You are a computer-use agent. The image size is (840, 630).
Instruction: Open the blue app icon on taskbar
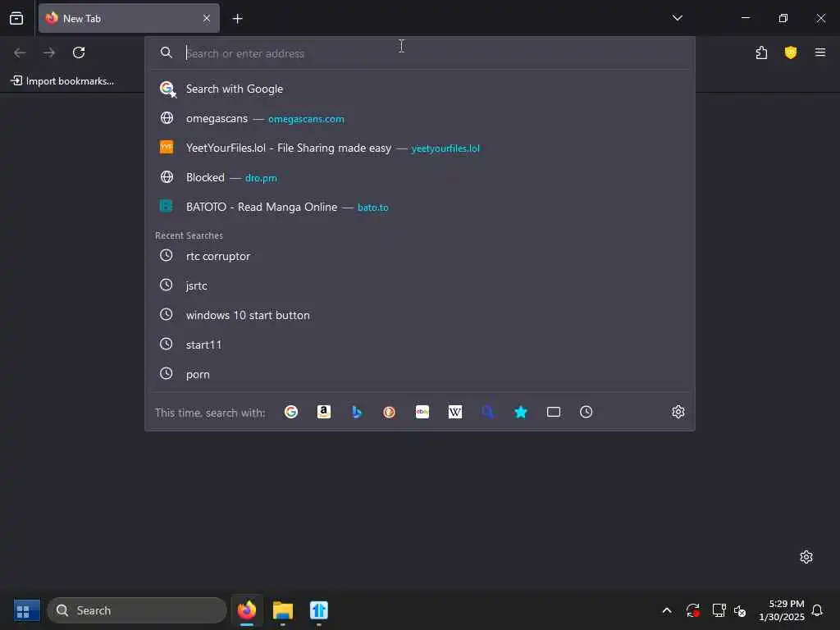(319, 610)
